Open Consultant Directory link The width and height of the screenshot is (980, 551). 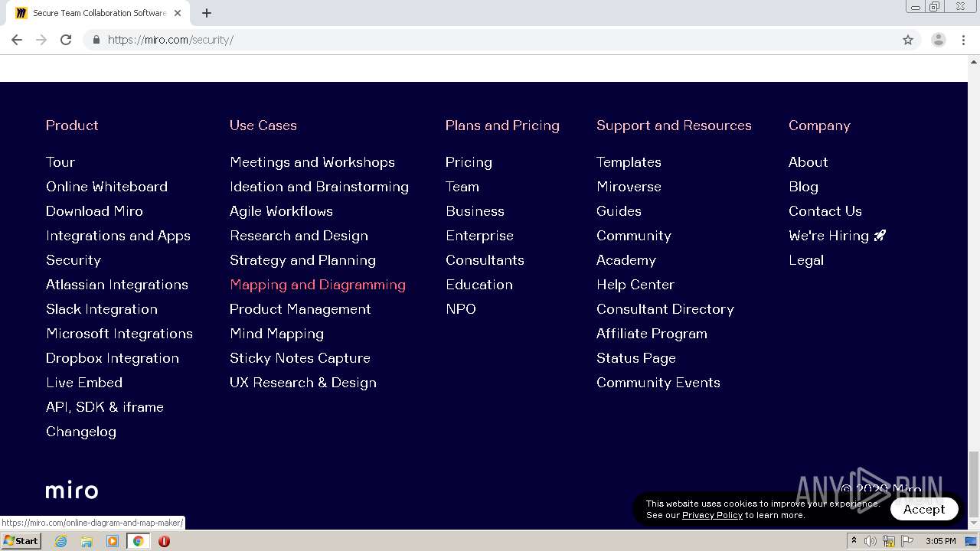pos(665,309)
